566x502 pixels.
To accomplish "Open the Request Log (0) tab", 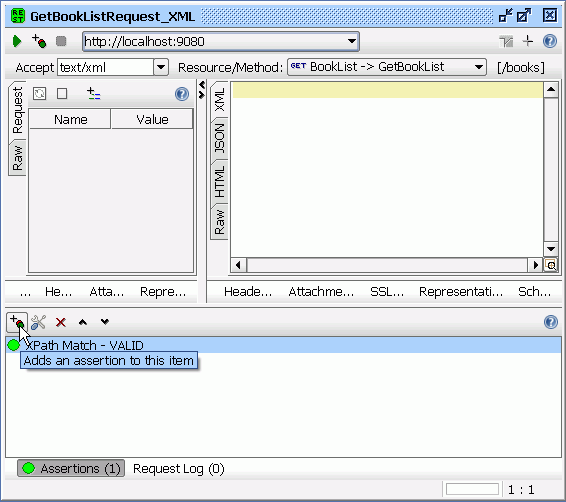I will click(179, 468).
